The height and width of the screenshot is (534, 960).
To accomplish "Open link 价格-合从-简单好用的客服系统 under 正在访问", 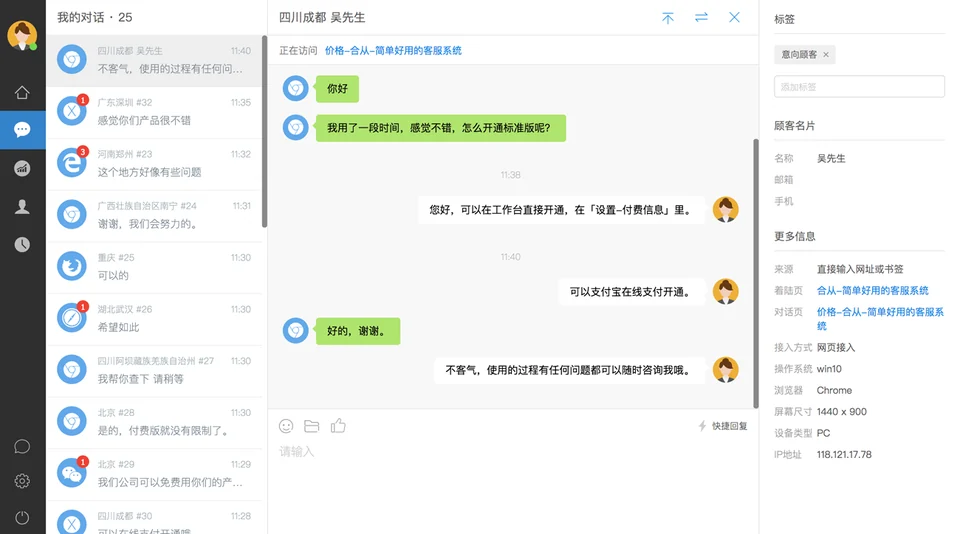I will [x=393, y=50].
